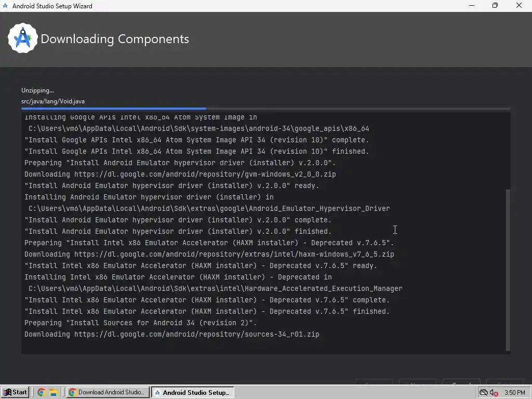Click the small Android Studio title bar icon
532x399 pixels.
5,6
